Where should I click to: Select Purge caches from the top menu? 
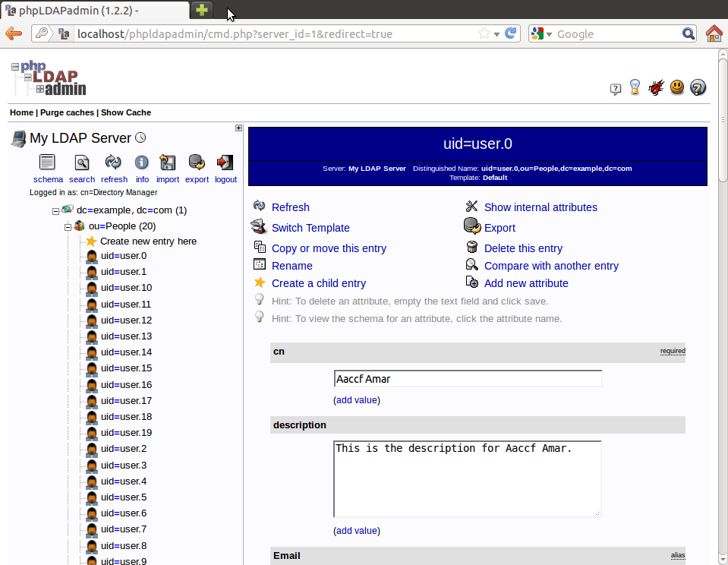(66, 112)
